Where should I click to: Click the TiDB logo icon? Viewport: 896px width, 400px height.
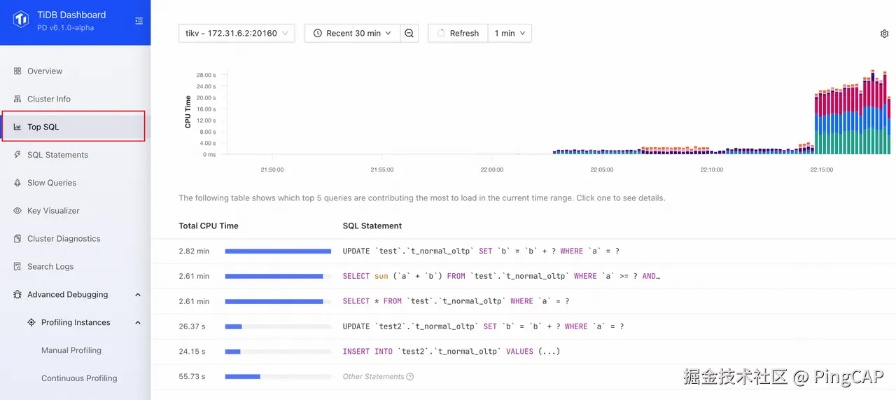coord(20,21)
